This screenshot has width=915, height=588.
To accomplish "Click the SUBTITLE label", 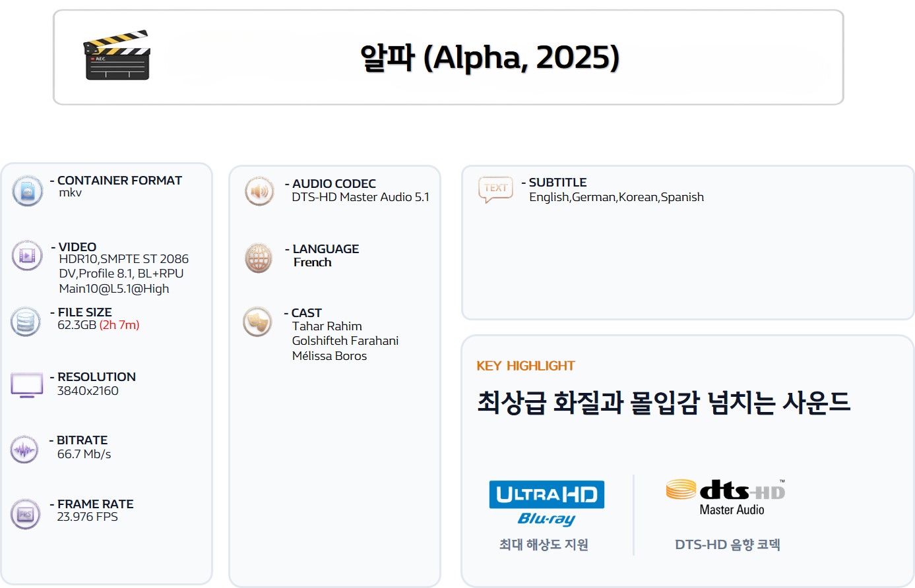I will click(x=557, y=183).
